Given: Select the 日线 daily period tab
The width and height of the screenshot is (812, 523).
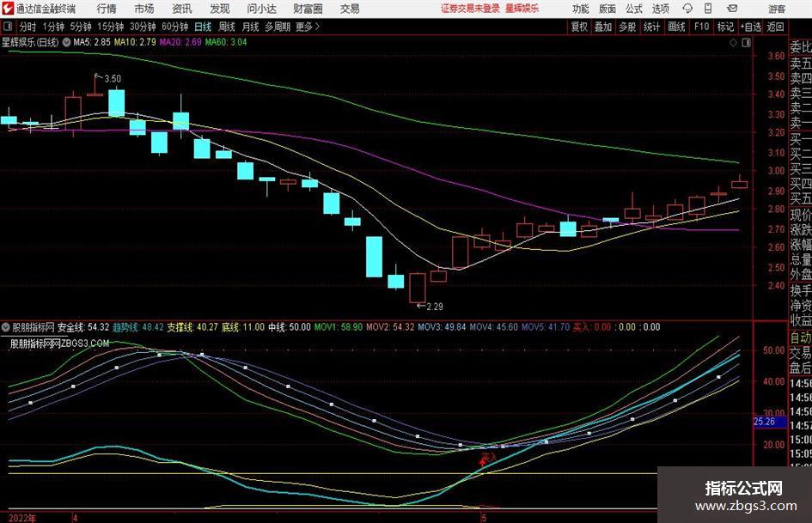Looking at the screenshot, I should [203, 27].
